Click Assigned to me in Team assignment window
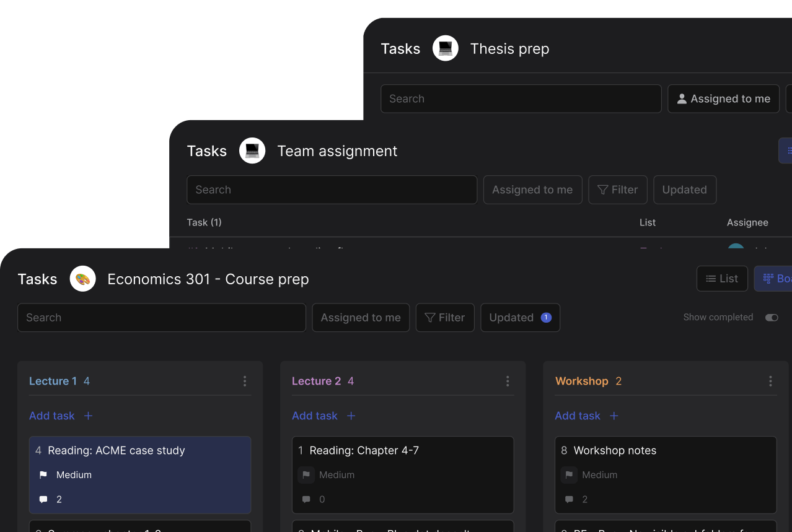This screenshot has width=792, height=532. (532, 190)
